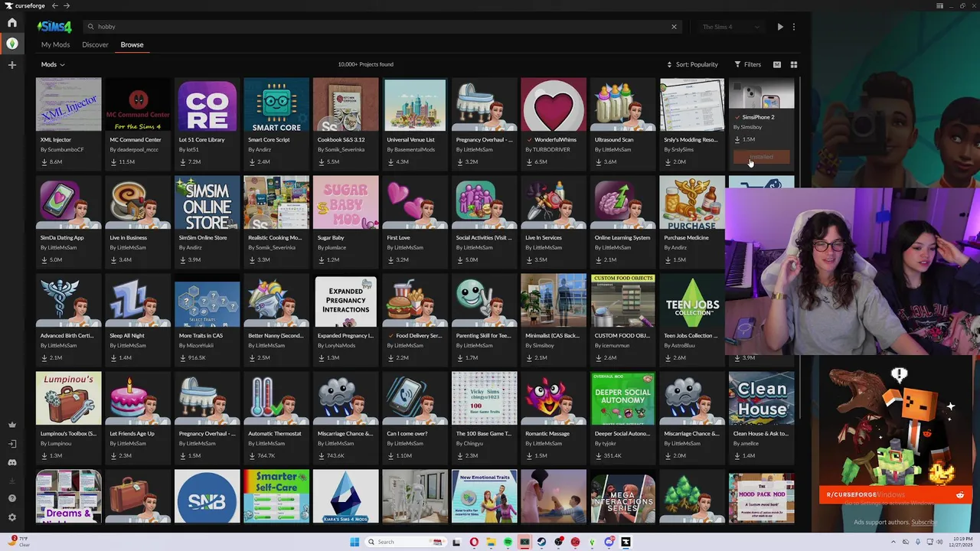The image size is (980, 551).
Task: Go forward with the right arrow
Action: pos(67,5)
